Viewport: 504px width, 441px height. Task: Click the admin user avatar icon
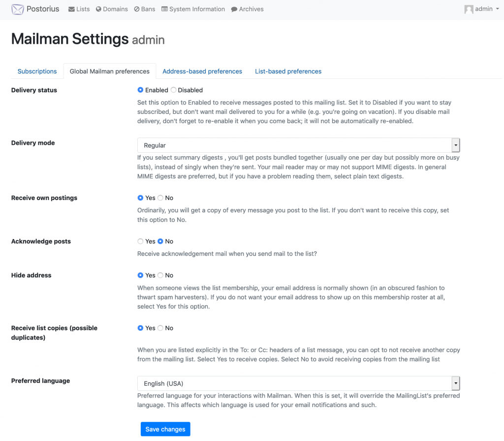click(x=469, y=9)
